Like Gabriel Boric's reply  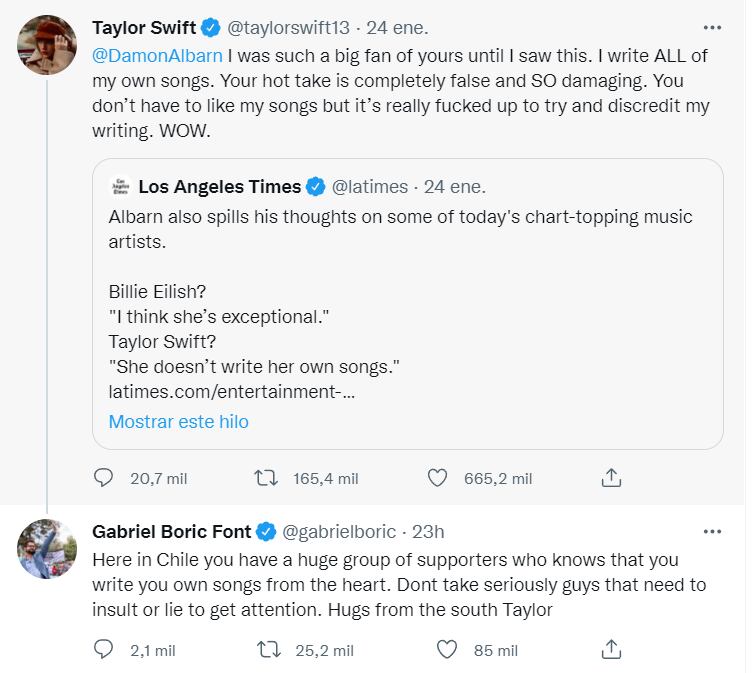tap(447, 650)
